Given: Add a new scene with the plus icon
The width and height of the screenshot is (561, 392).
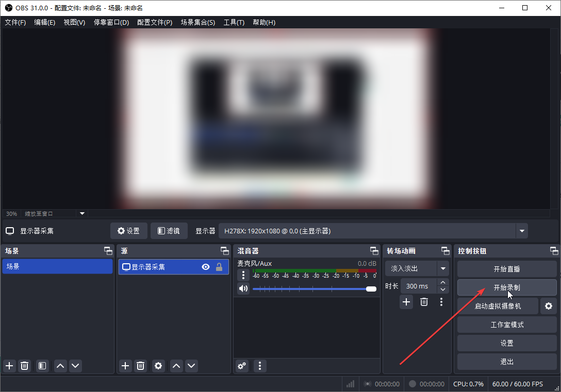Looking at the screenshot, I should [x=9, y=366].
